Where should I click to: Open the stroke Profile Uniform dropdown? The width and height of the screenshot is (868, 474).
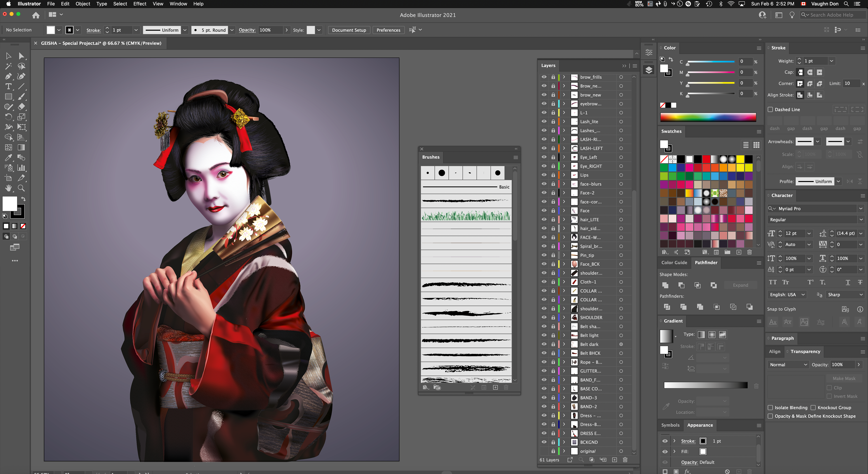coord(838,182)
